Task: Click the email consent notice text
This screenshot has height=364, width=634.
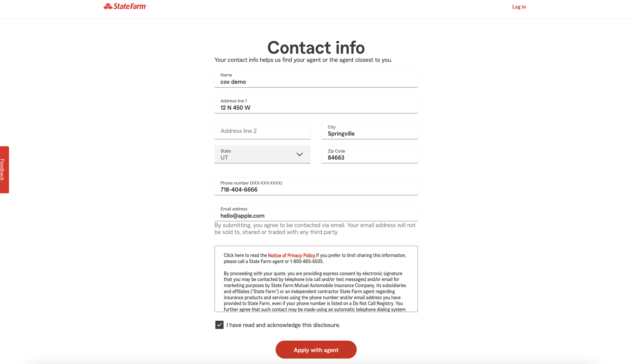Action: [x=315, y=229]
